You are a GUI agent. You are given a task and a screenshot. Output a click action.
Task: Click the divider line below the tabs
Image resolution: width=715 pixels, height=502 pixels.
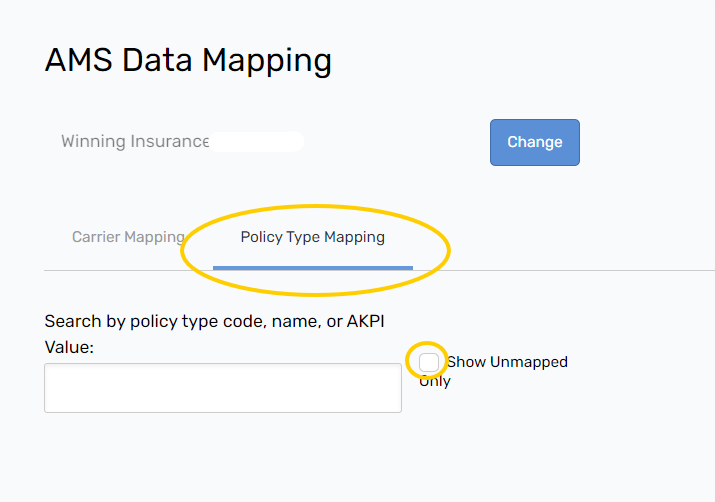[x=600, y=270]
